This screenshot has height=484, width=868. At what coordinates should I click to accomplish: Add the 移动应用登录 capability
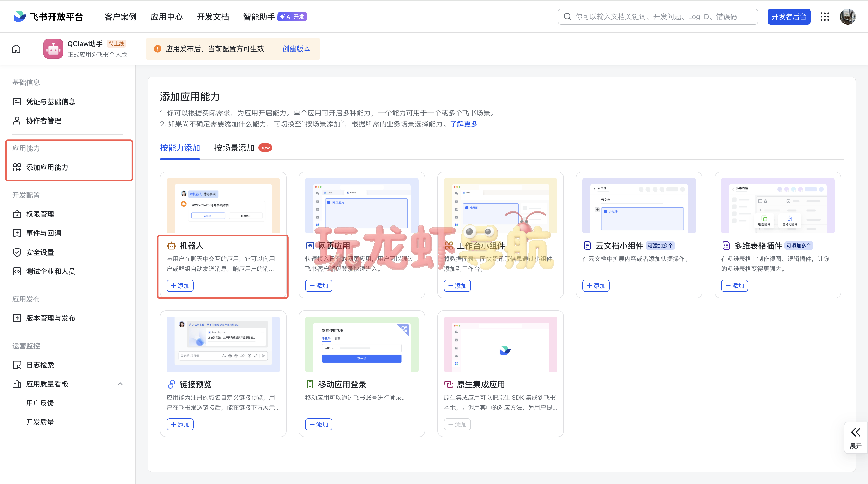(318, 424)
